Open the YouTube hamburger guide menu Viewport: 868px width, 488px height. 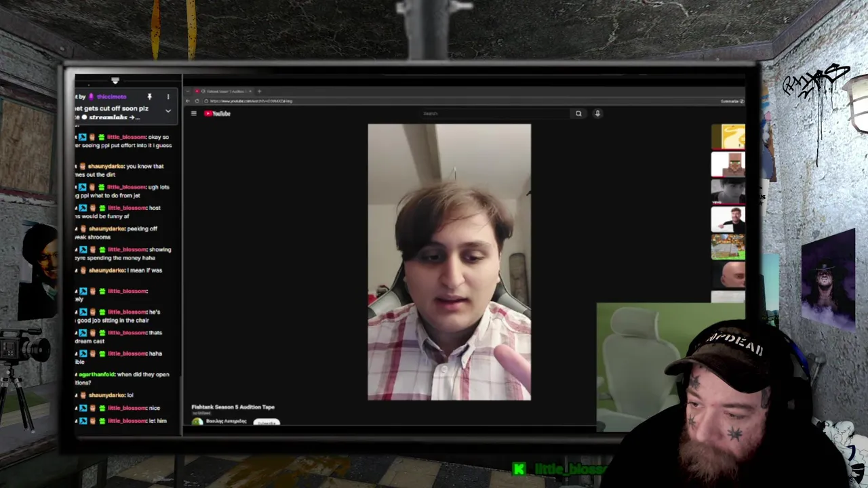click(193, 113)
